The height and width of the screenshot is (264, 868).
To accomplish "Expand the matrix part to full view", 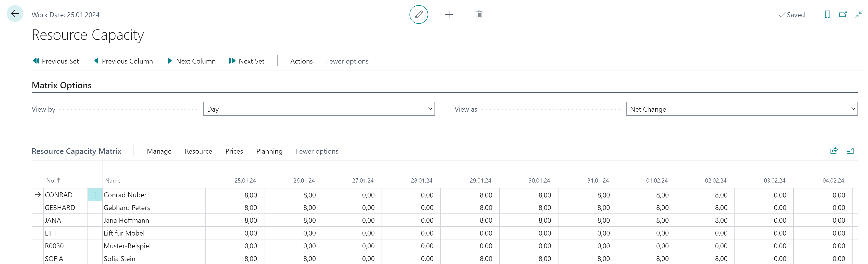I will 850,151.
